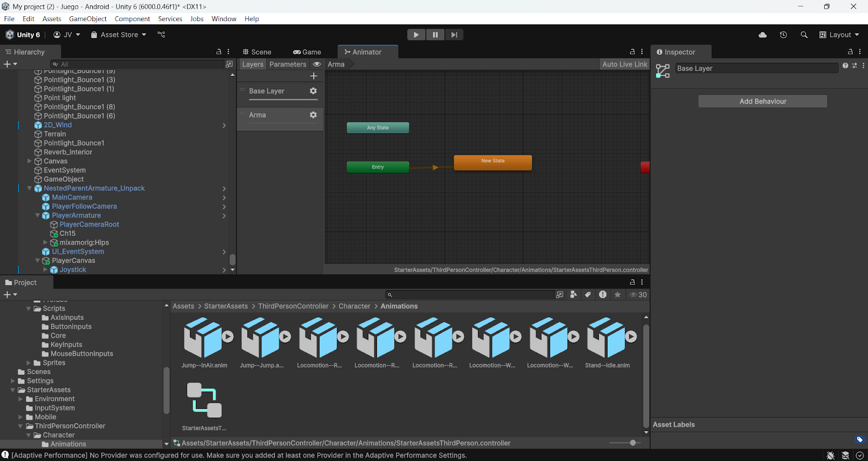Toggle the Project panel lock
This screenshot has height=461, width=868.
click(x=633, y=283)
